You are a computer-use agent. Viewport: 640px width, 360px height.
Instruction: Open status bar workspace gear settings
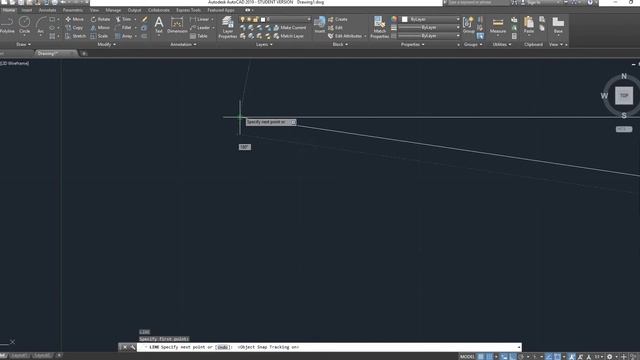(x=609, y=357)
